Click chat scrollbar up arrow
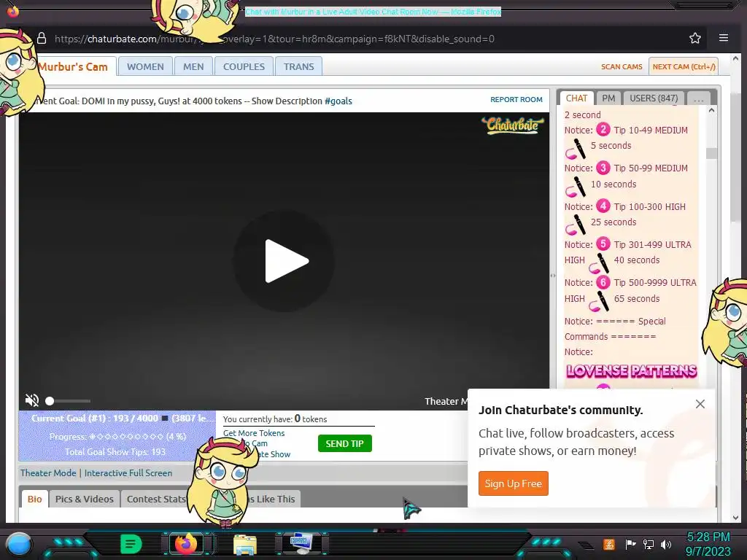The width and height of the screenshot is (747, 560). coord(711,110)
